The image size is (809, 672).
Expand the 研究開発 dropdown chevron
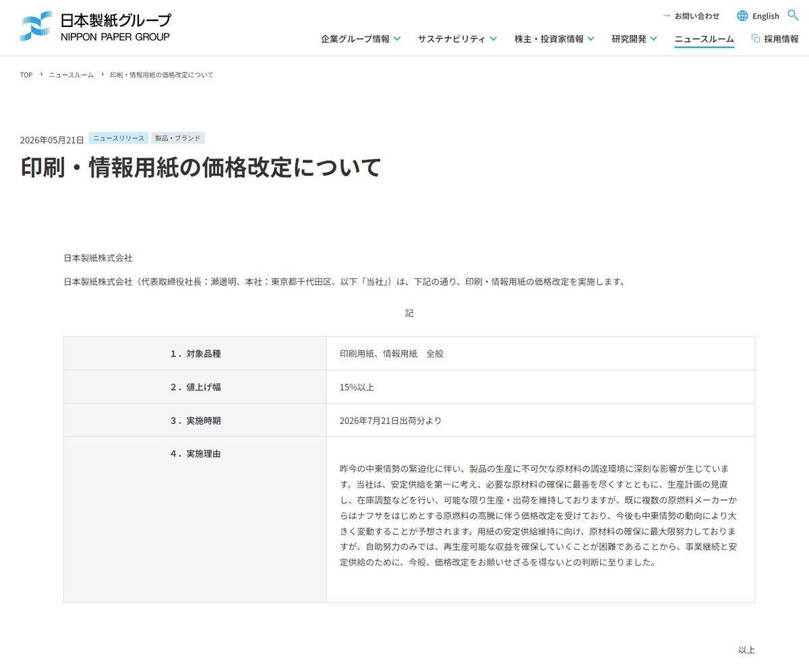coord(653,39)
